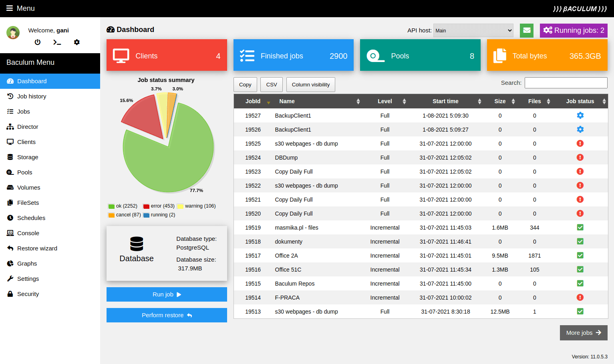Click the Security lock icon
Viewport: 614px width, 364px height.
[x=10, y=294]
